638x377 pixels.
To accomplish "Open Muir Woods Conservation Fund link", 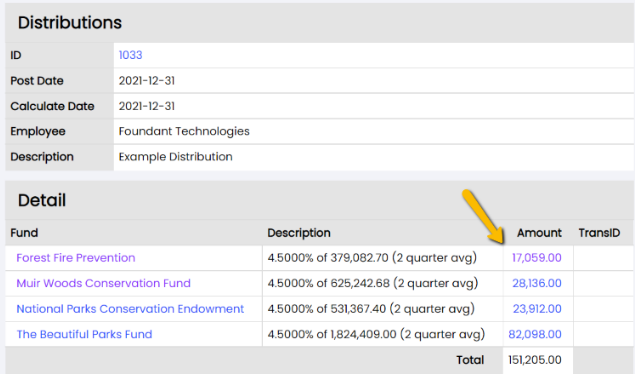I will (103, 283).
